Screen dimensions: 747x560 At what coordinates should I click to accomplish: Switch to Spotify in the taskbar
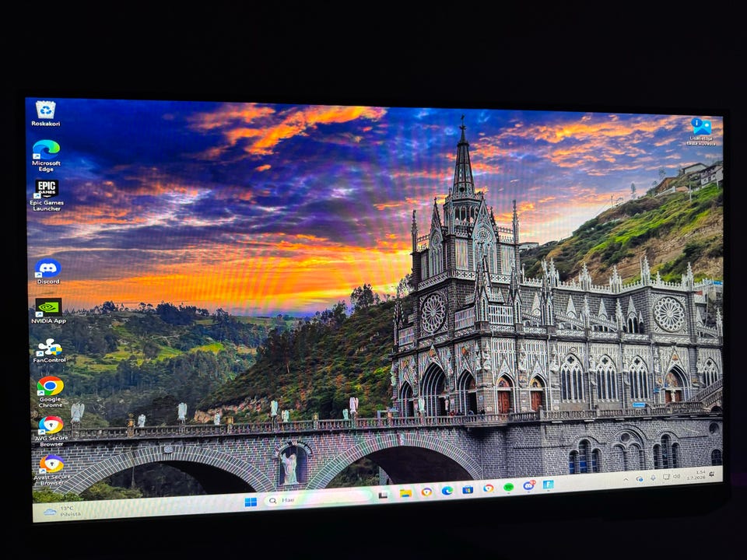coord(508,487)
